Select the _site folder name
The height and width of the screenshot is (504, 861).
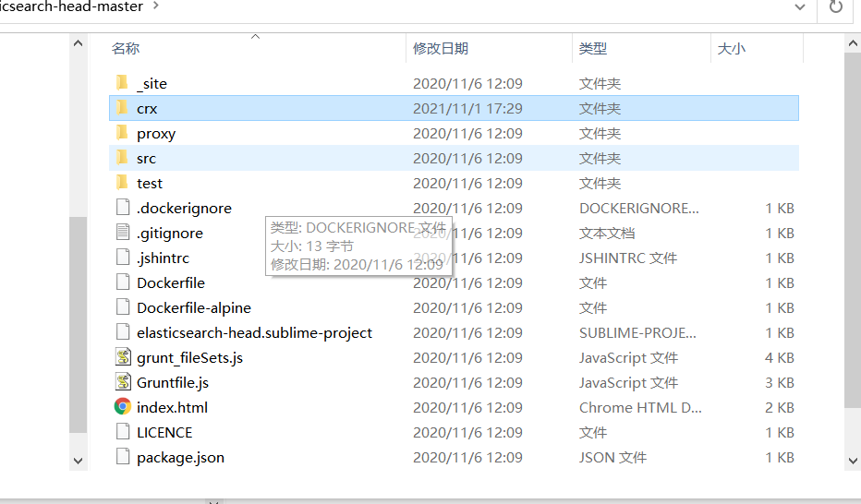152,83
